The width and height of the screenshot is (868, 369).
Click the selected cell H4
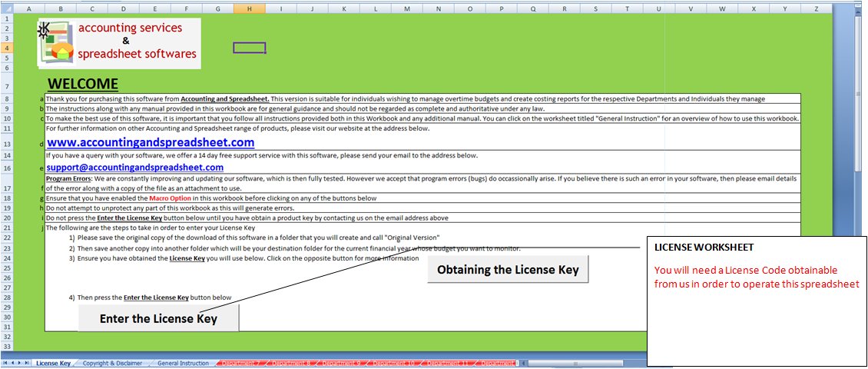[249, 48]
